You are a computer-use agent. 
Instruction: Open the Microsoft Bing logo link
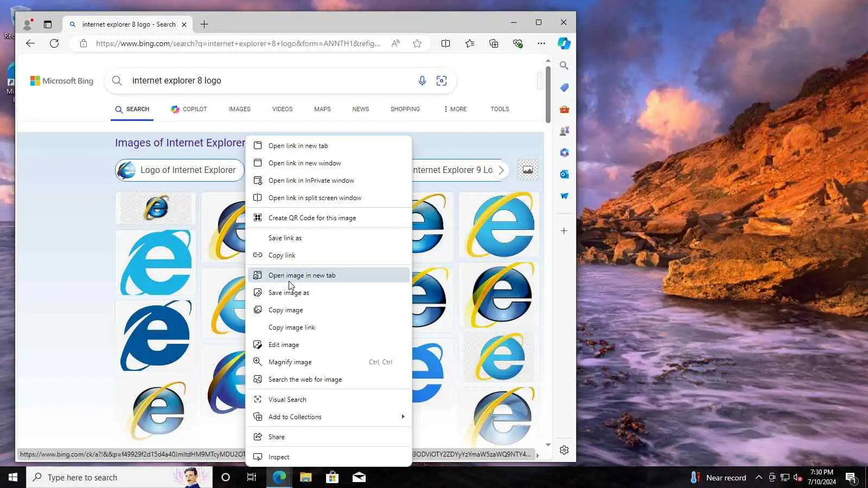(62, 81)
